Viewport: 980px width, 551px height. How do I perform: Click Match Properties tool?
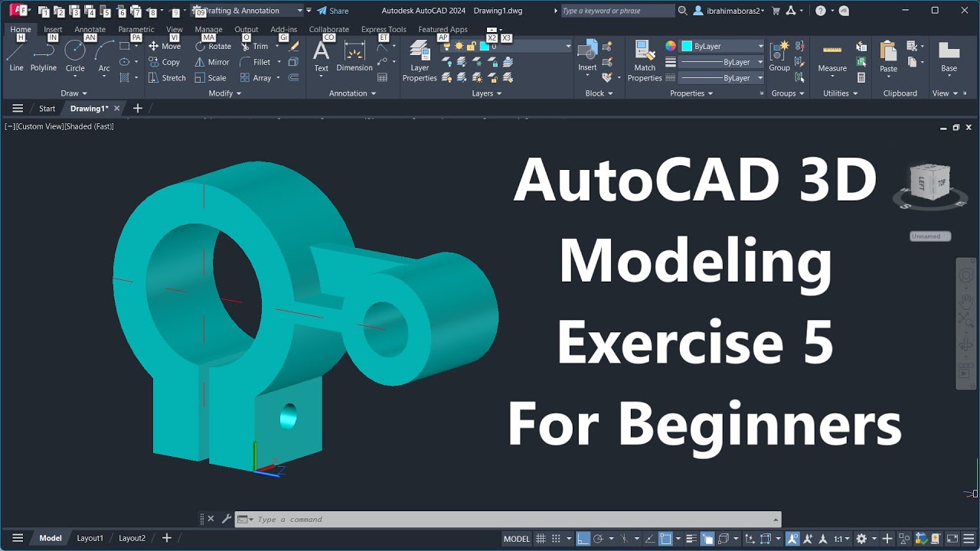click(x=645, y=61)
